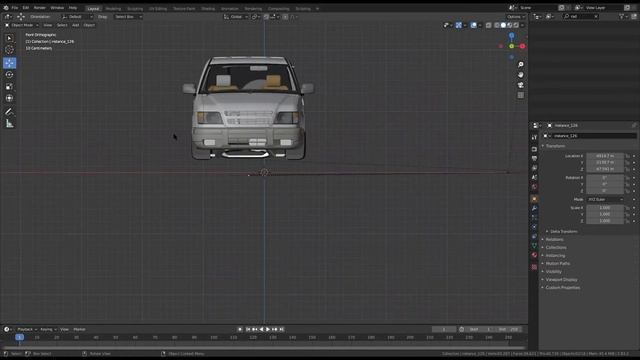Expand the Collections panel
Screen dimensions: 640x360
556,247
